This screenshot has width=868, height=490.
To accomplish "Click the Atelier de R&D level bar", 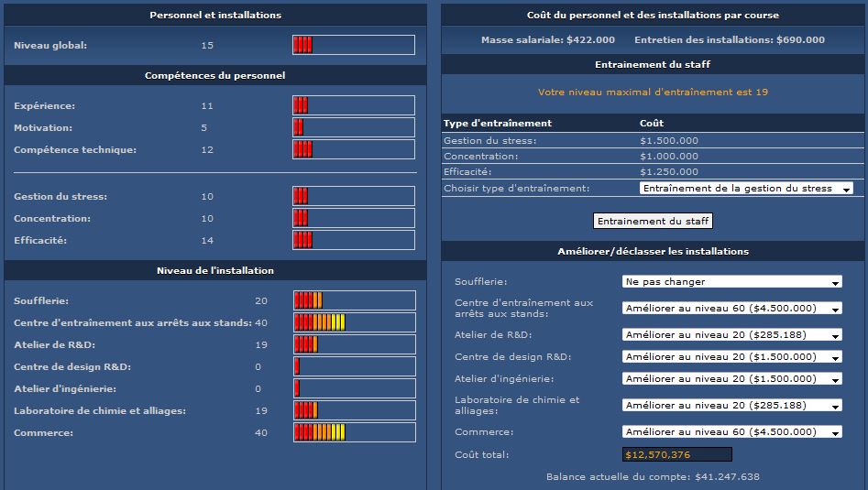I will click(355, 344).
